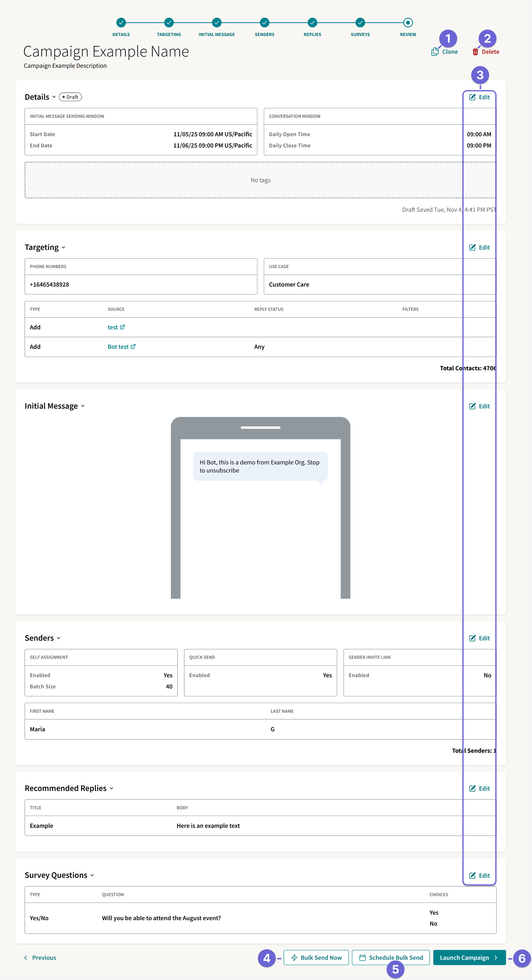532x980 pixels.
Task: Collapse the Details section chevron
Action: point(54,97)
